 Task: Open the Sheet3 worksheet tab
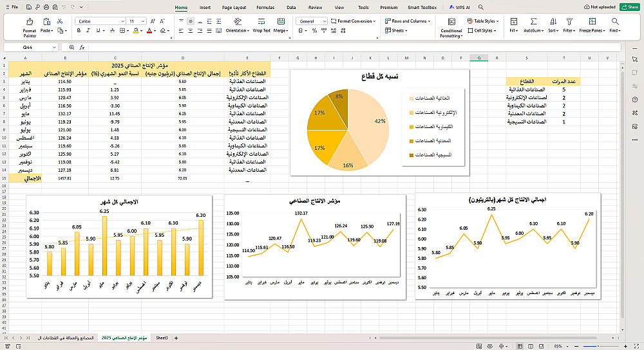162,338
